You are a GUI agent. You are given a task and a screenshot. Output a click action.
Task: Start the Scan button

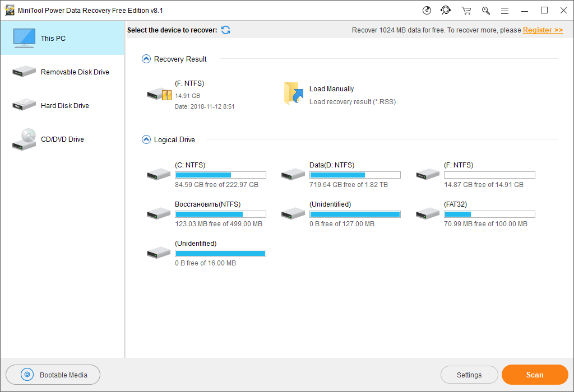point(535,375)
